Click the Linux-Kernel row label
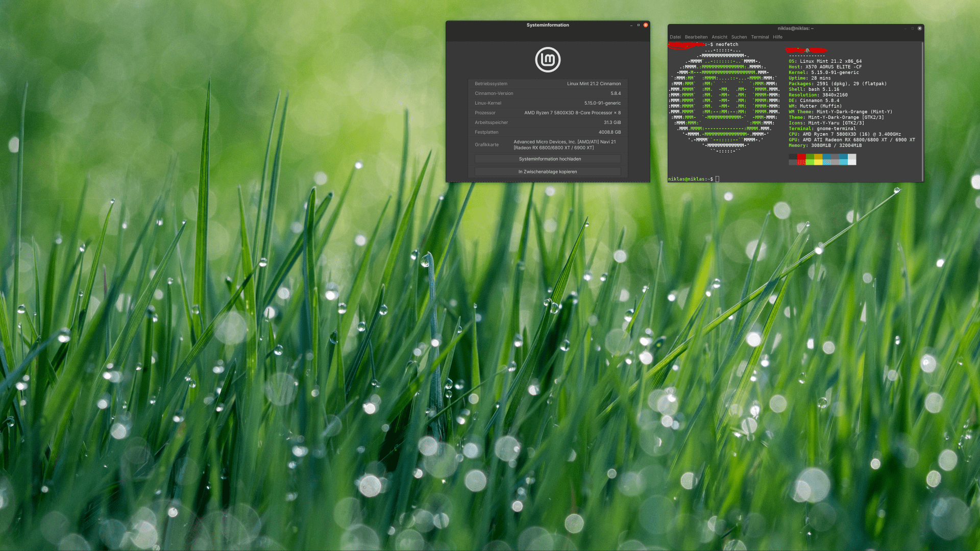980x551 pixels. 488,103
